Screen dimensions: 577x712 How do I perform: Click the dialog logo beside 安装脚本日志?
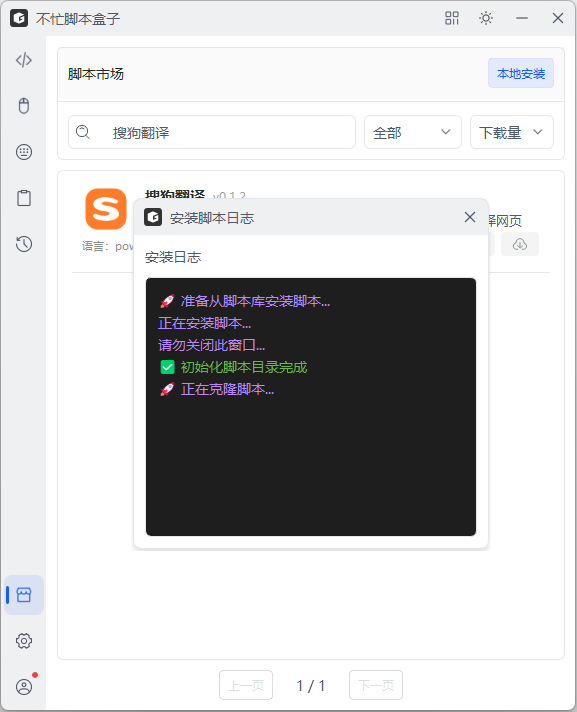tap(153, 217)
